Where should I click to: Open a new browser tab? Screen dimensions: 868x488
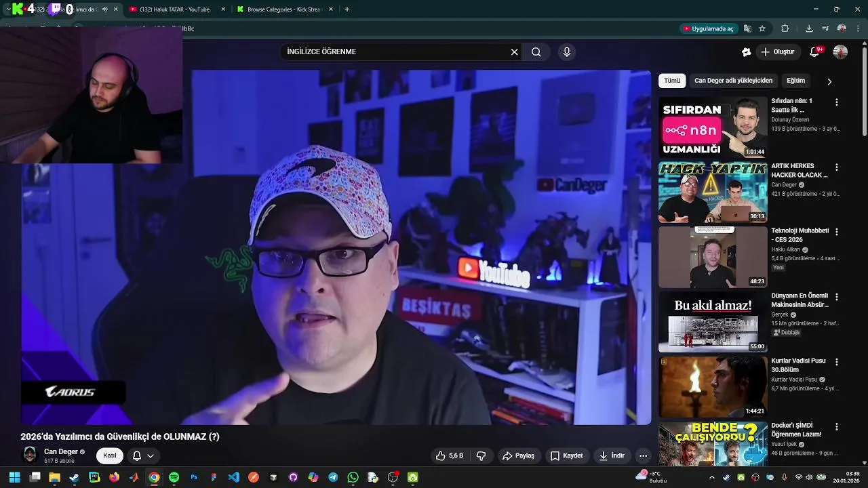tap(347, 9)
